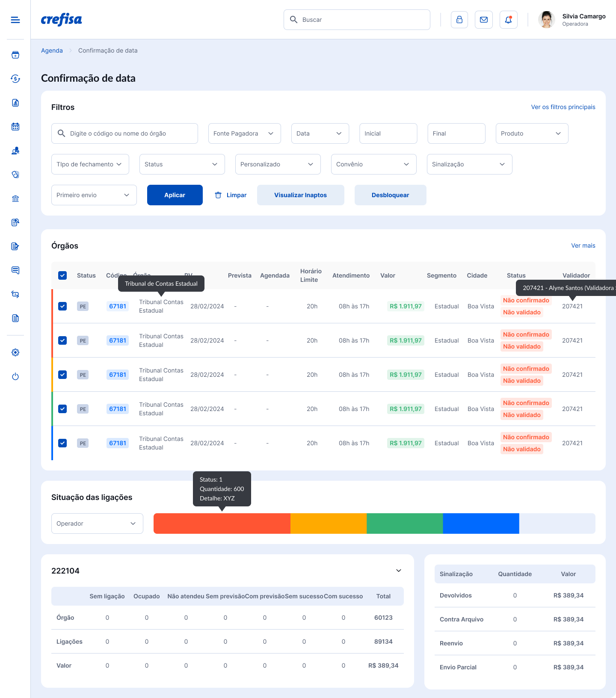Click Ver os filtros principais link
Viewport: 616px width, 698px height.
pyautogui.click(x=563, y=107)
